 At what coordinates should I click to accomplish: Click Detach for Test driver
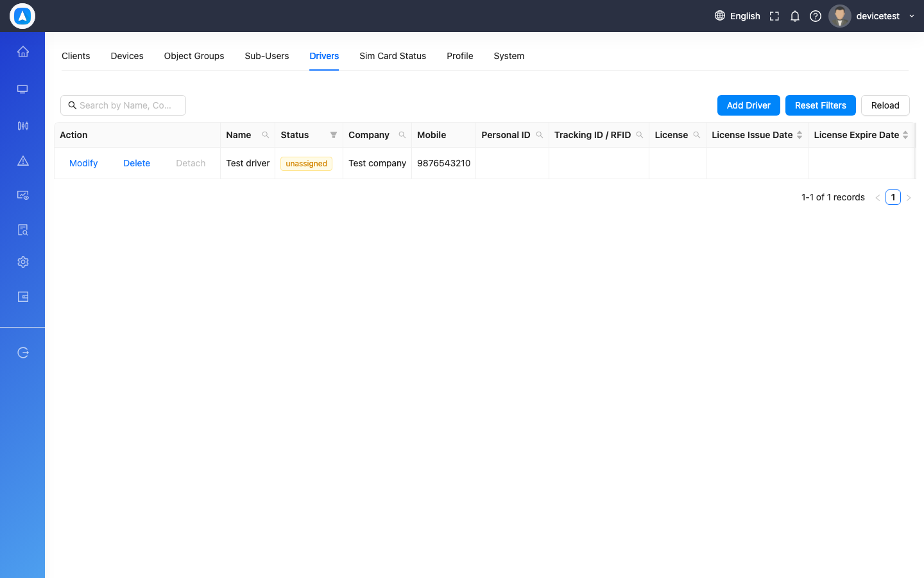pos(191,163)
